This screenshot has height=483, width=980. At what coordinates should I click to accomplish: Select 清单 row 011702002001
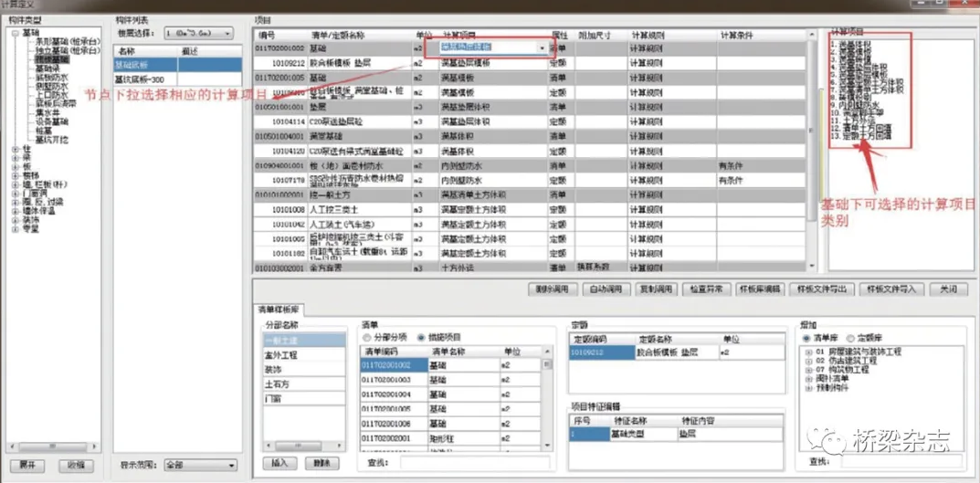pos(449,438)
